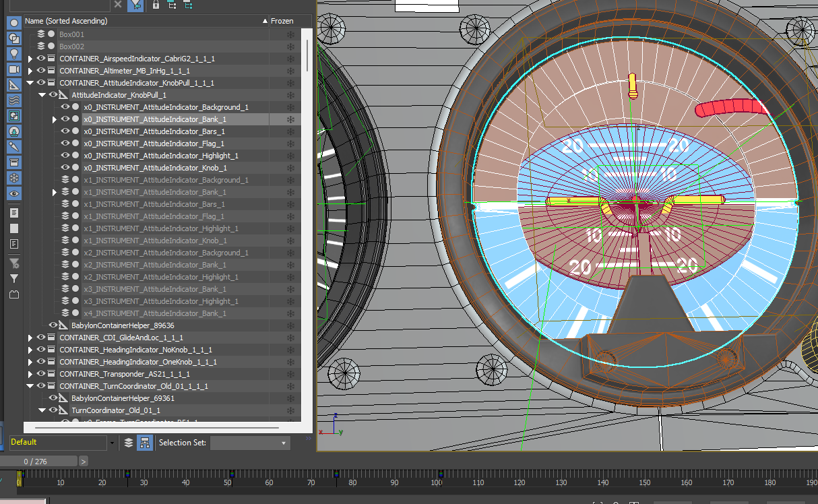
Task: Click the lock cell editing padlock icon
Action: click(x=156, y=5)
